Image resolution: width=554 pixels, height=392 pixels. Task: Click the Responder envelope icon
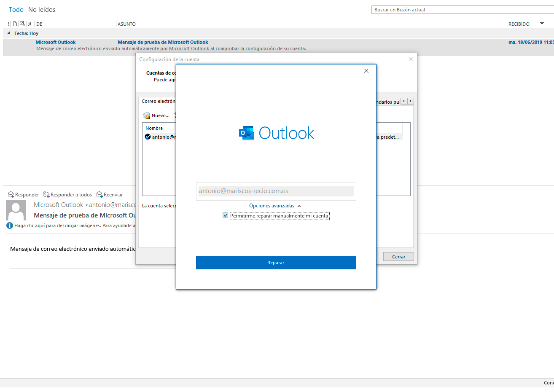11,194
